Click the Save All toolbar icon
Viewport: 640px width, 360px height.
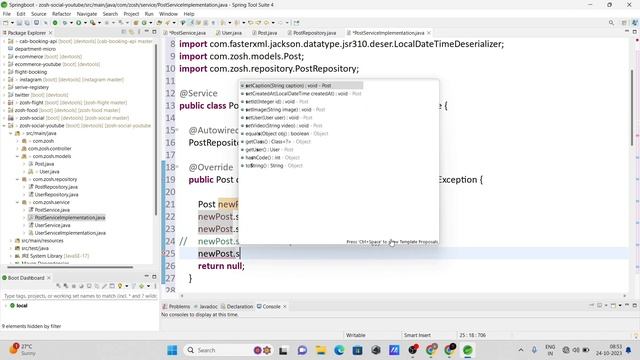(x=27, y=23)
